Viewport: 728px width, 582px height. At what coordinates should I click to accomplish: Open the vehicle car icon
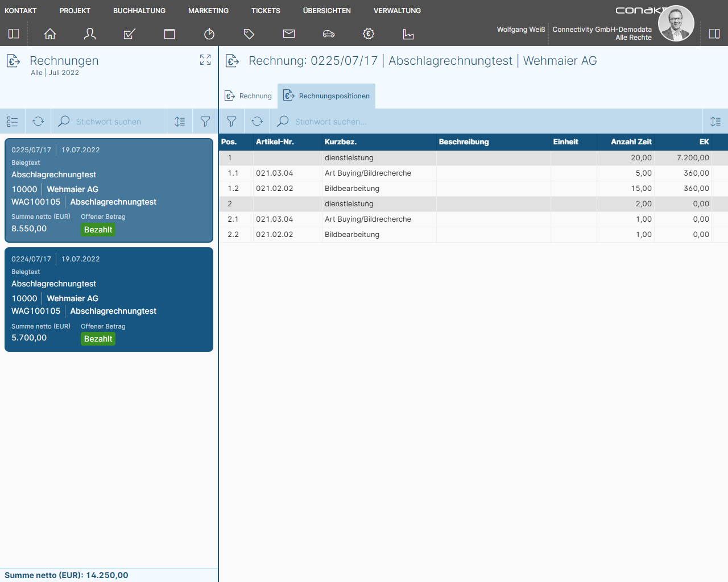click(x=329, y=34)
